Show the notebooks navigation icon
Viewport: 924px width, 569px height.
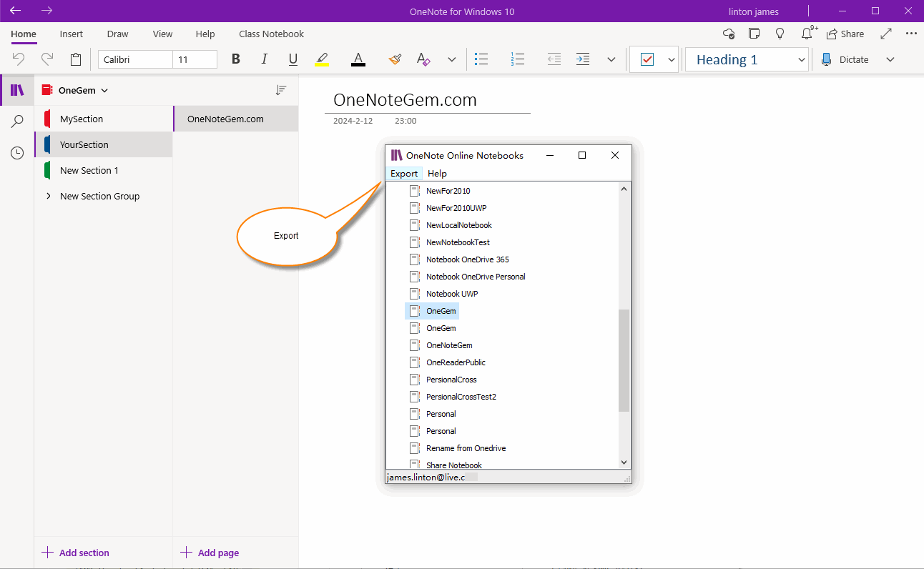(17, 90)
